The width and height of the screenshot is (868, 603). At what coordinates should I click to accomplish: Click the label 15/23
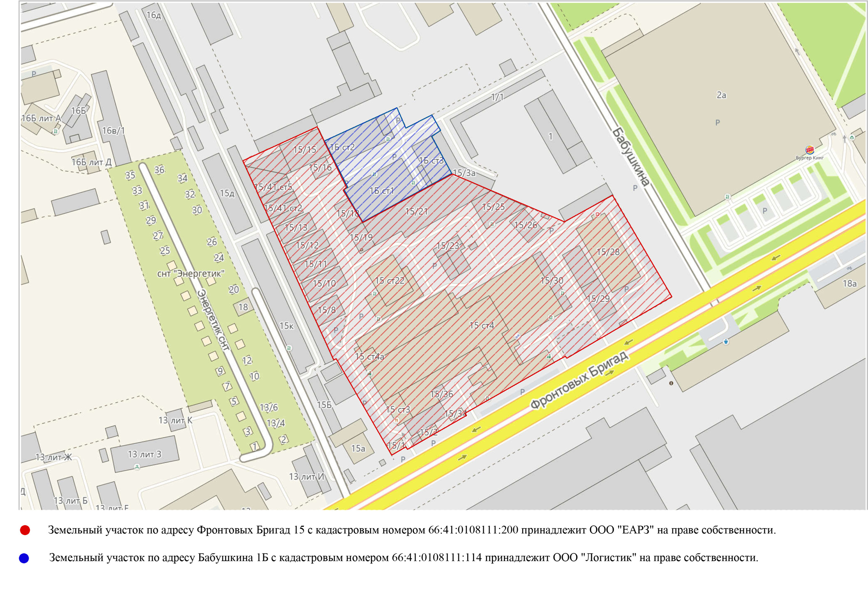[447, 246]
